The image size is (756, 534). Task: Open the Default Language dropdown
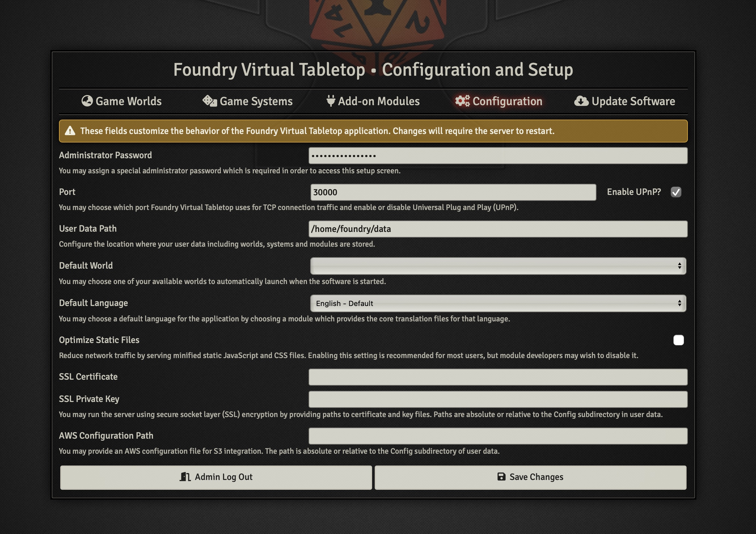[x=498, y=303]
